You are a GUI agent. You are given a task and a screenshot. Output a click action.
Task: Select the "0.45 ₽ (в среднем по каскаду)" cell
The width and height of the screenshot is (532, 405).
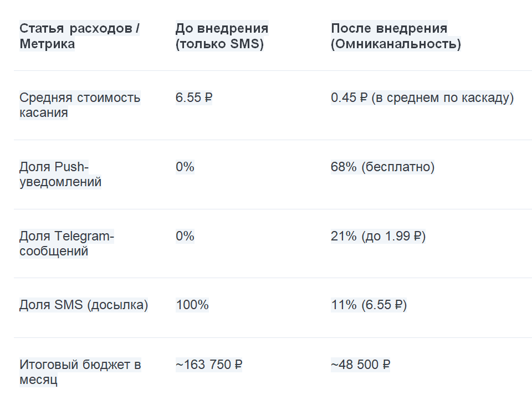click(422, 98)
